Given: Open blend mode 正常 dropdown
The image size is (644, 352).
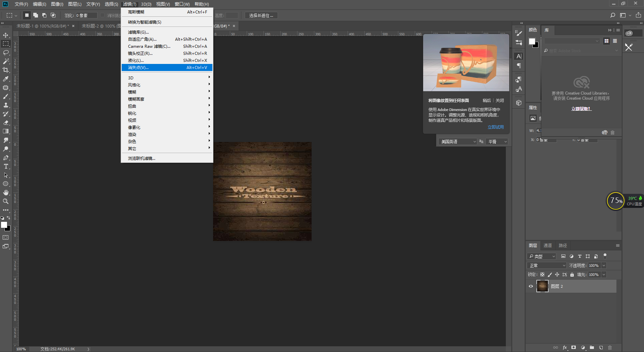Looking at the screenshot, I should [547, 266].
